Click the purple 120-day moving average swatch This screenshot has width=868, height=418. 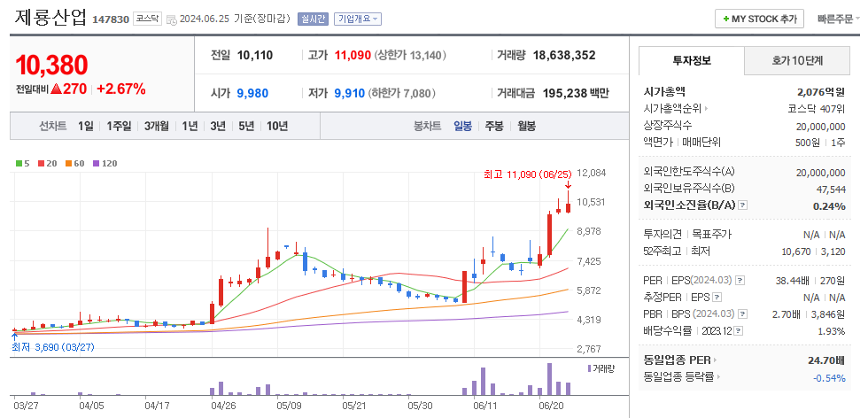pyautogui.click(x=96, y=163)
